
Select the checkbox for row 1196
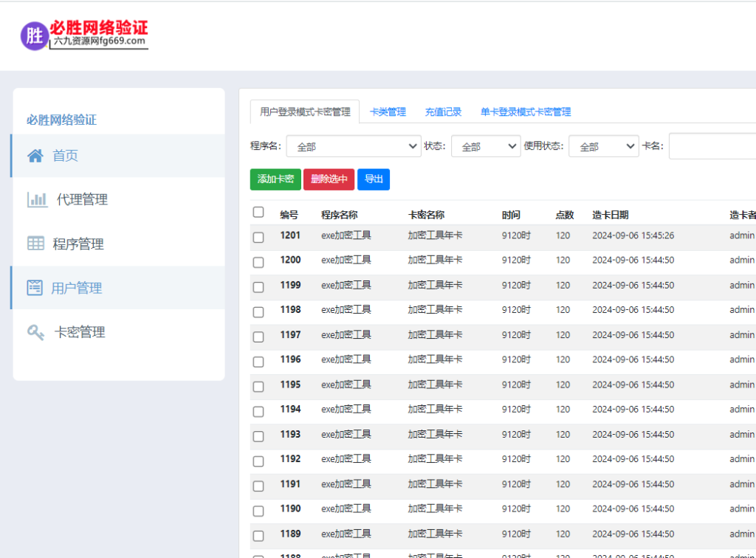pos(258,362)
